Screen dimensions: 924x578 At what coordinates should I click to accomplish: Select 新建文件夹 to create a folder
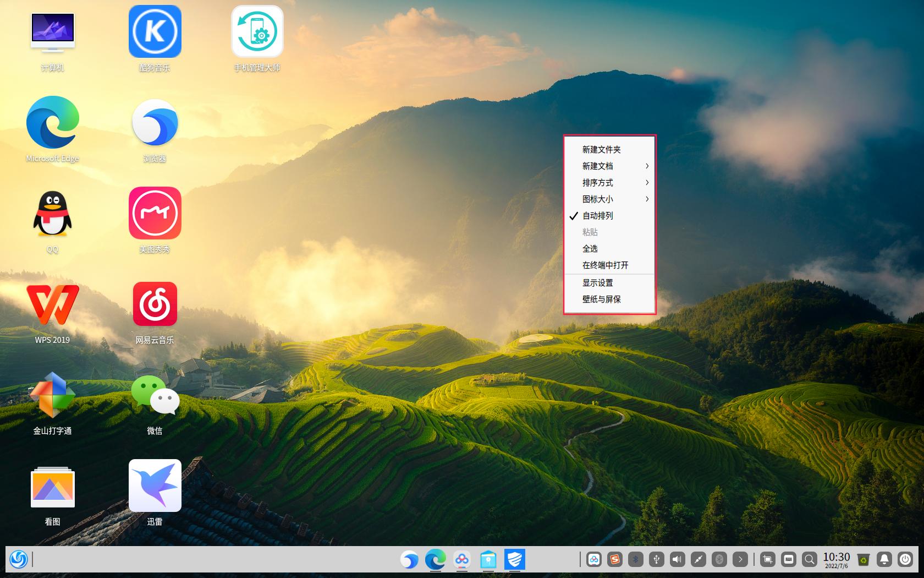(x=602, y=149)
